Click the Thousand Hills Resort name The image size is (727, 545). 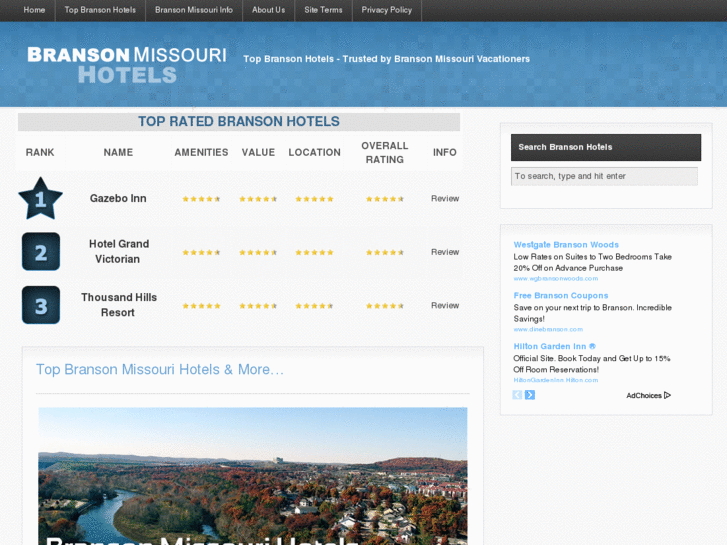point(119,305)
